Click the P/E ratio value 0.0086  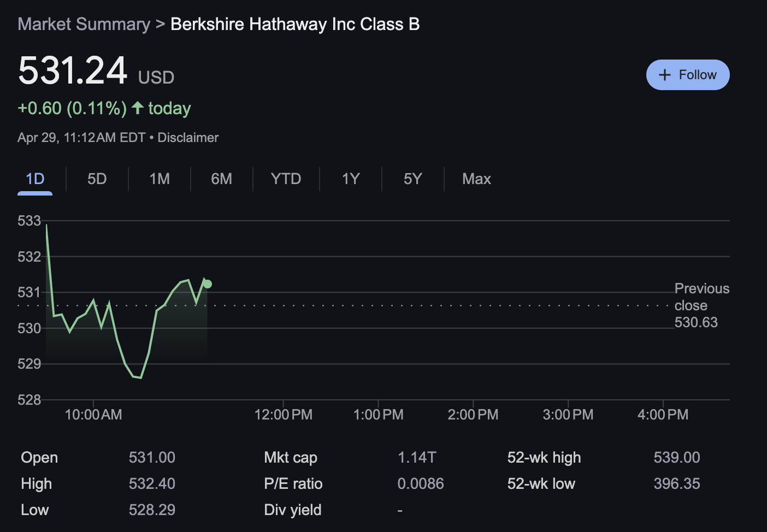pyautogui.click(x=421, y=484)
